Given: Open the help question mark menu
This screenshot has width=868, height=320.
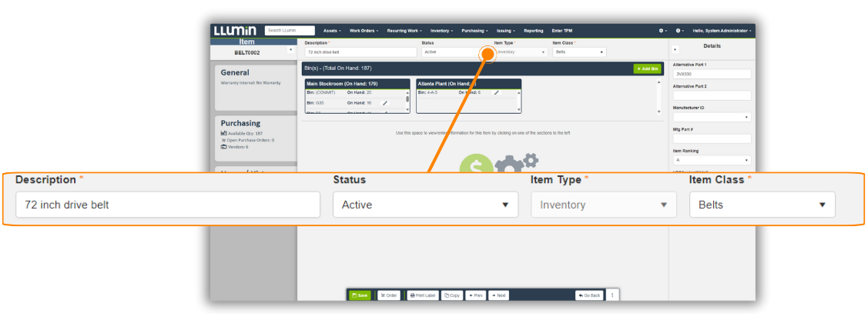Looking at the screenshot, I should (679, 31).
